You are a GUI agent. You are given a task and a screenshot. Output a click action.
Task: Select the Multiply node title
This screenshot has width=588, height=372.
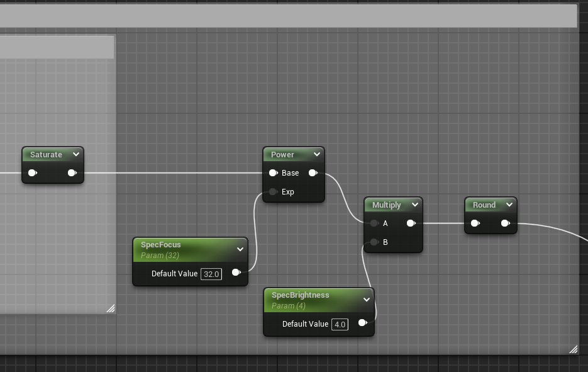pyautogui.click(x=387, y=205)
